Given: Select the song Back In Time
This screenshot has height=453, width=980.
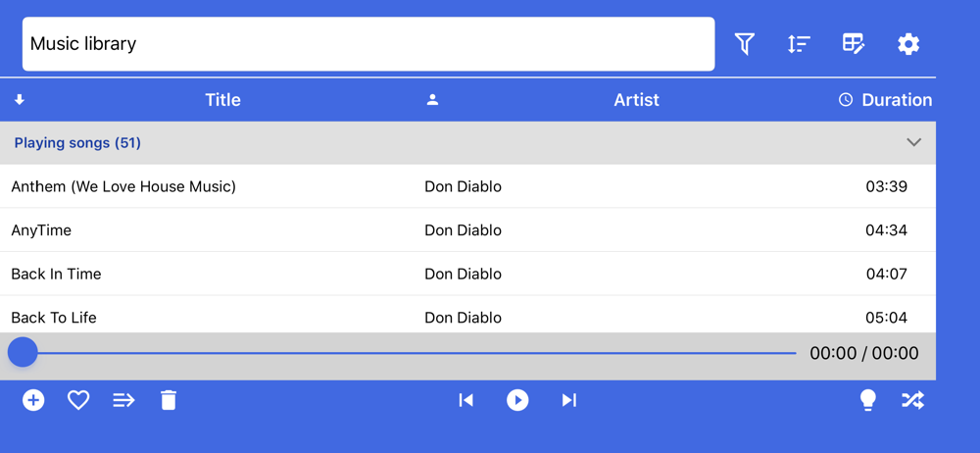Looking at the screenshot, I should click(x=467, y=274).
